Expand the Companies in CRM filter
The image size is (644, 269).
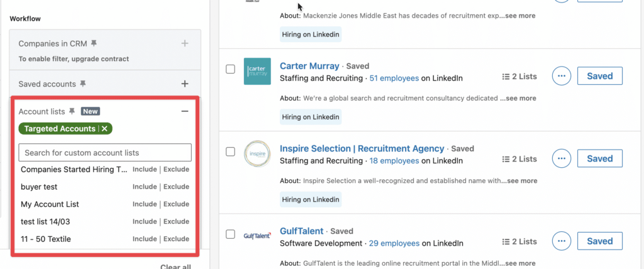185,43
